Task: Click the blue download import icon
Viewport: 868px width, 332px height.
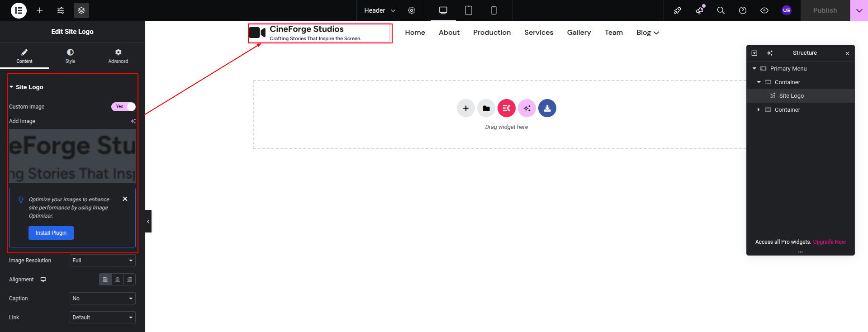Action: [547, 108]
